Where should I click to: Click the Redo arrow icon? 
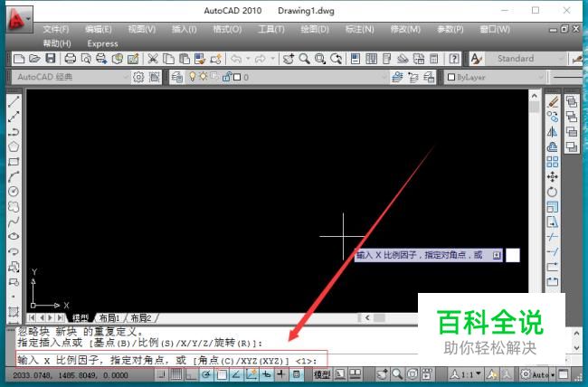tap(261, 59)
